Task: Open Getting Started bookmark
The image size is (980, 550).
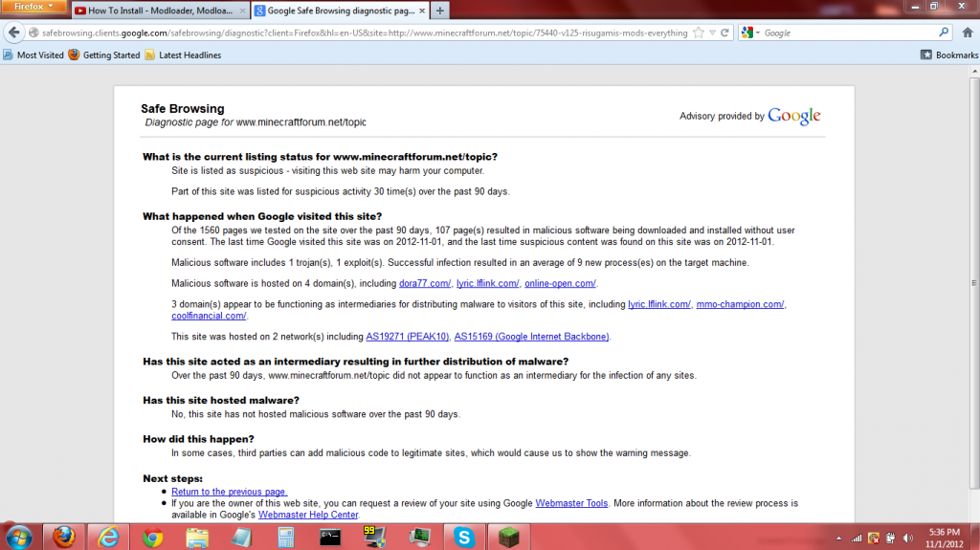Action: [104, 55]
